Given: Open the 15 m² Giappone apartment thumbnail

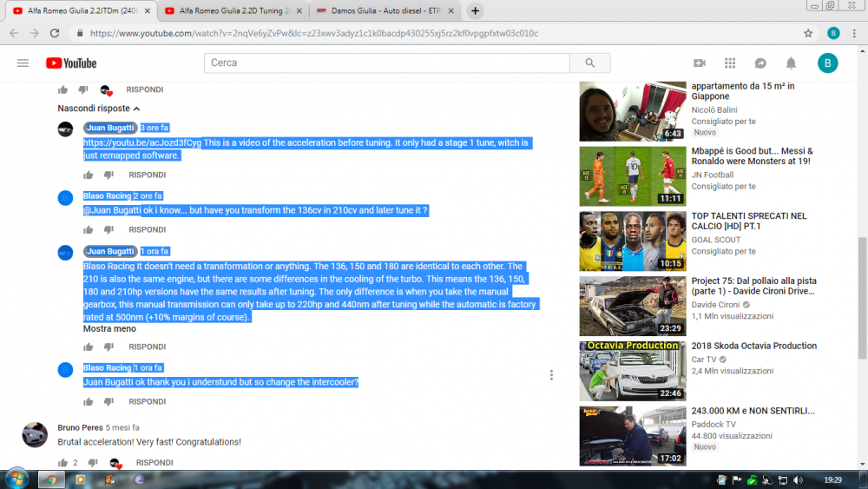Looking at the screenshot, I should pyautogui.click(x=633, y=111).
